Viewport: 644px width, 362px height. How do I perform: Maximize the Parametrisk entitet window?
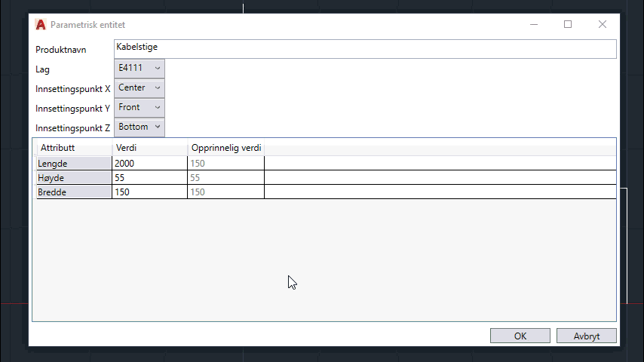coord(568,24)
